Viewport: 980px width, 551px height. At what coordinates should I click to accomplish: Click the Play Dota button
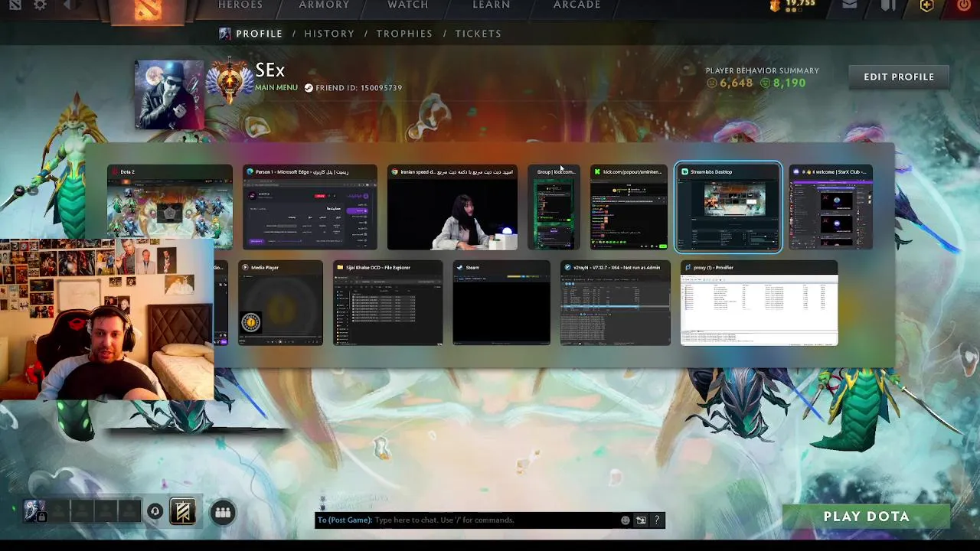click(867, 517)
